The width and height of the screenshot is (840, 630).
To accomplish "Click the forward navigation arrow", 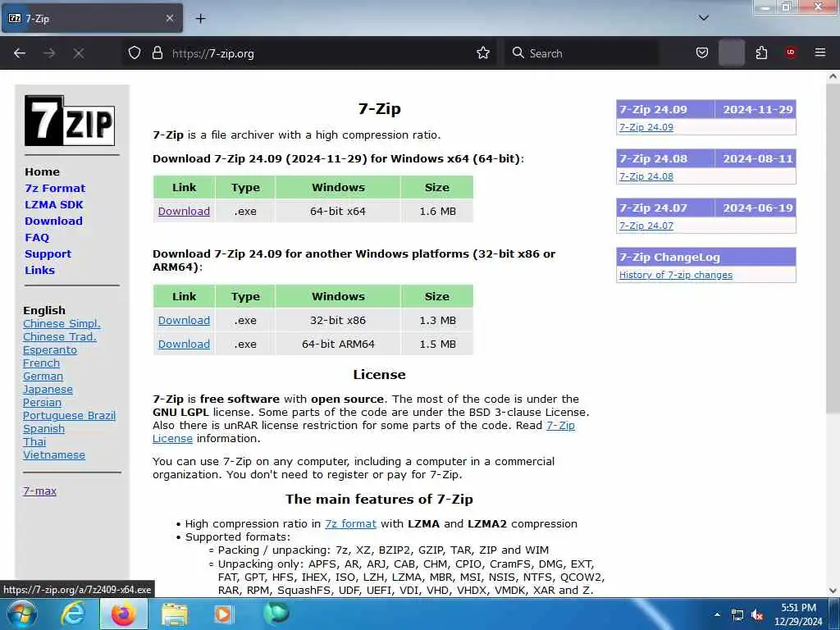I will pos(49,53).
